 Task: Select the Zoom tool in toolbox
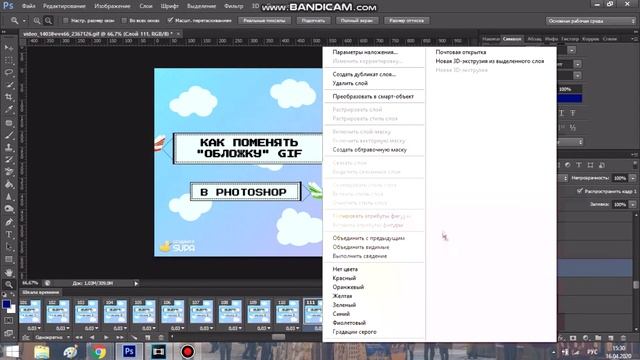click(x=9, y=284)
